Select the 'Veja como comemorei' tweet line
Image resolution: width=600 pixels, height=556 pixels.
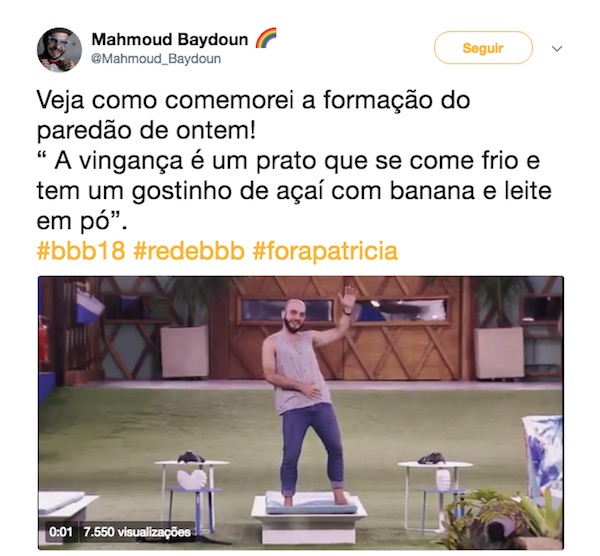pyautogui.click(x=253, y=100)
